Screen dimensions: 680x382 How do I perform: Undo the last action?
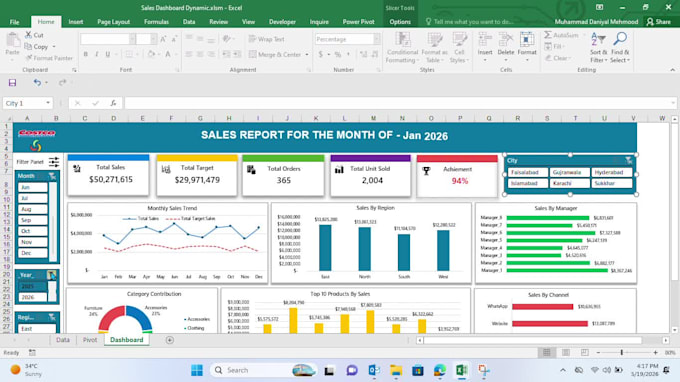click(37, 82)
